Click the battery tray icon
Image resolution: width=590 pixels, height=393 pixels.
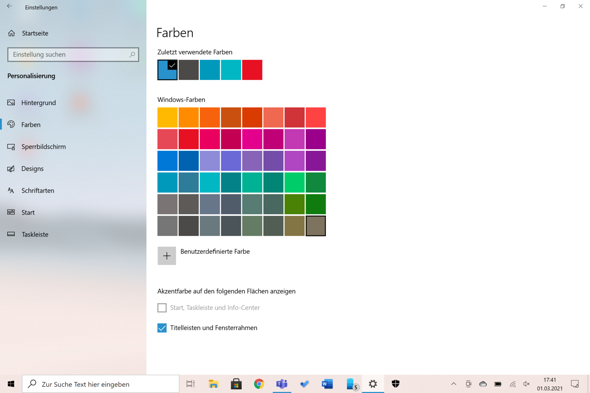(498, 384)
